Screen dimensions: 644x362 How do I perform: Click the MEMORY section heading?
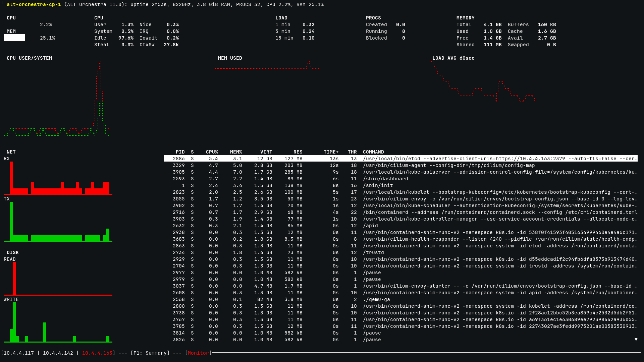tap(465, 18)
